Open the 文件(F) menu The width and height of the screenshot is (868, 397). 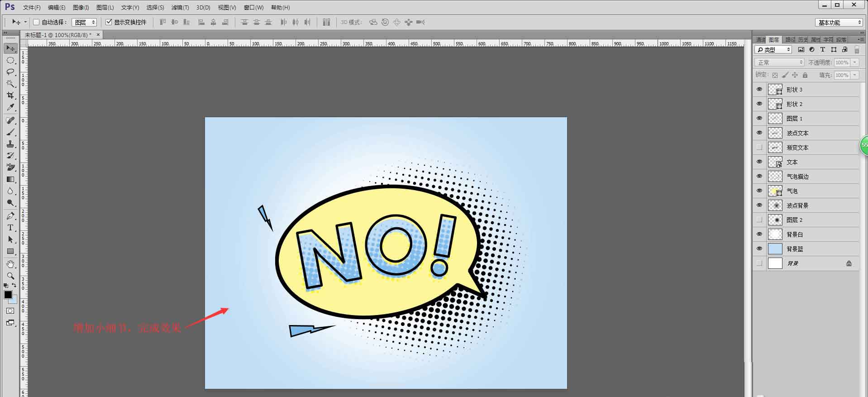[x=32, y=8]
